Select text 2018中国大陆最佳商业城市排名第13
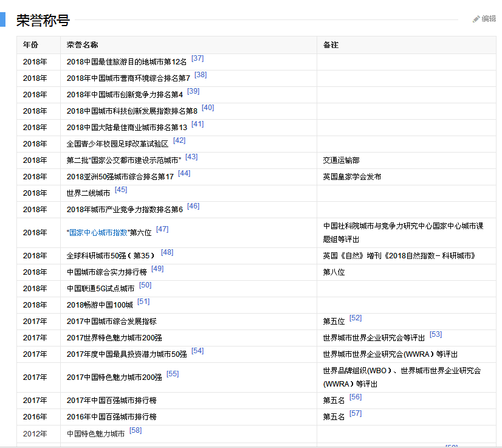The width and height of the screenshot is (502, 448). pos(127,128)
